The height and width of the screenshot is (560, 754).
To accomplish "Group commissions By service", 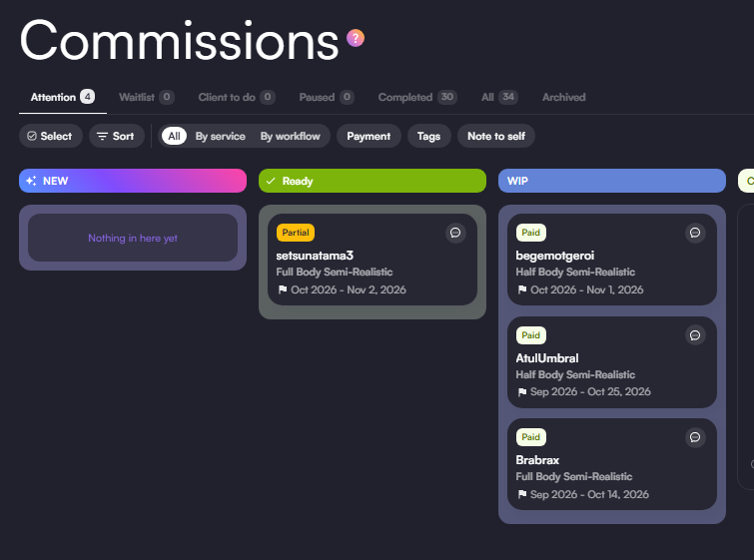I will coord(221,136).
